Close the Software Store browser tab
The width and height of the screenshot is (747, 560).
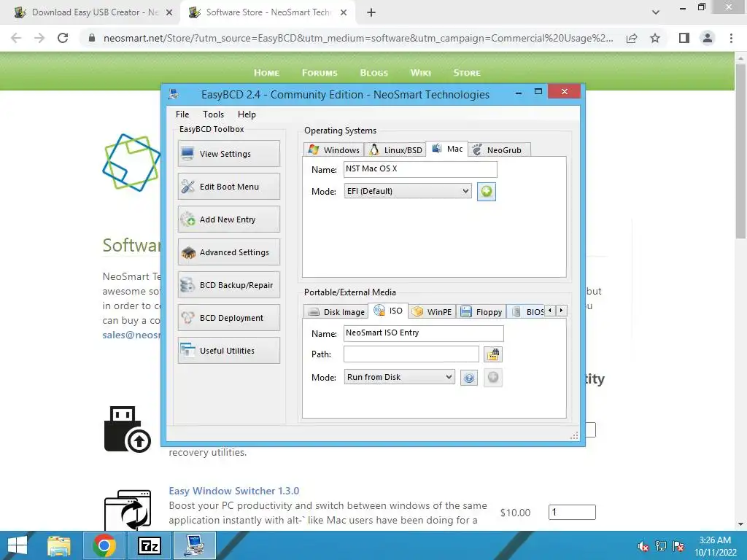344,13
